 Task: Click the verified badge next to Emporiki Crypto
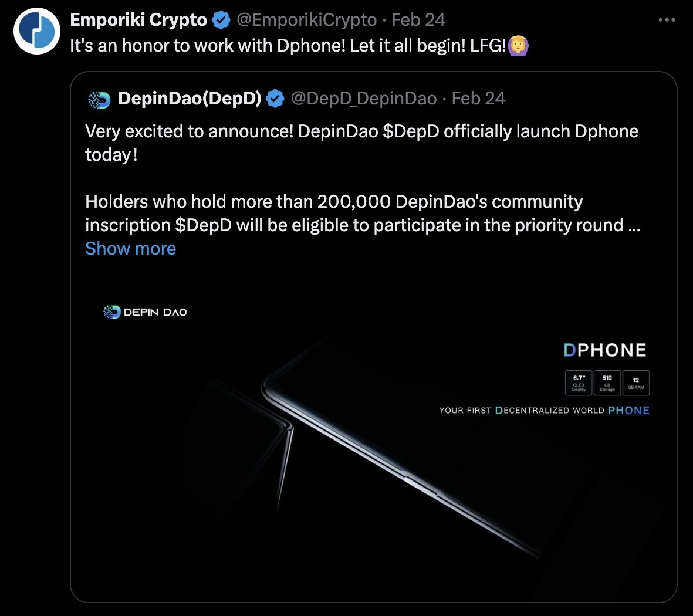[x=220, y=19]
